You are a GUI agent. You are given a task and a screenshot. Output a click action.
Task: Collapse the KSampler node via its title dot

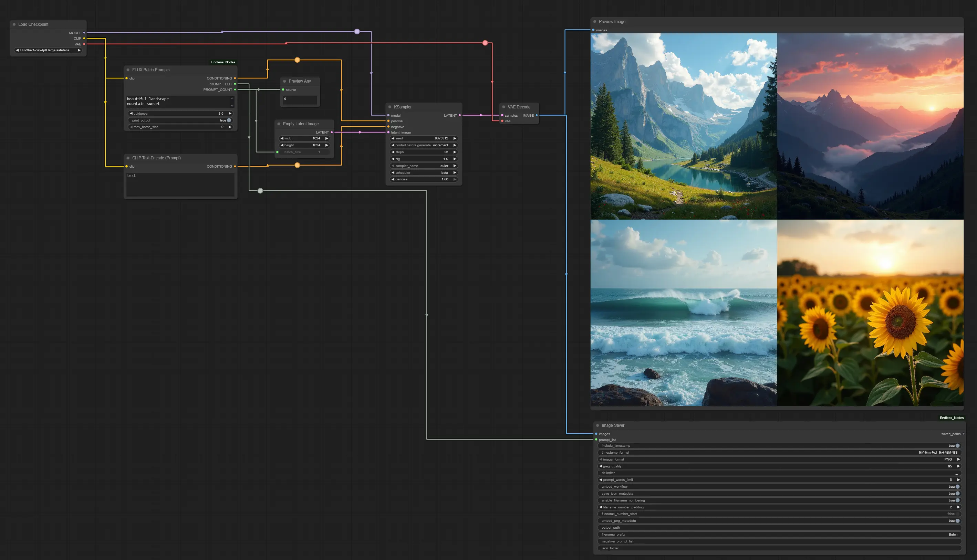[x=390, y=107]
